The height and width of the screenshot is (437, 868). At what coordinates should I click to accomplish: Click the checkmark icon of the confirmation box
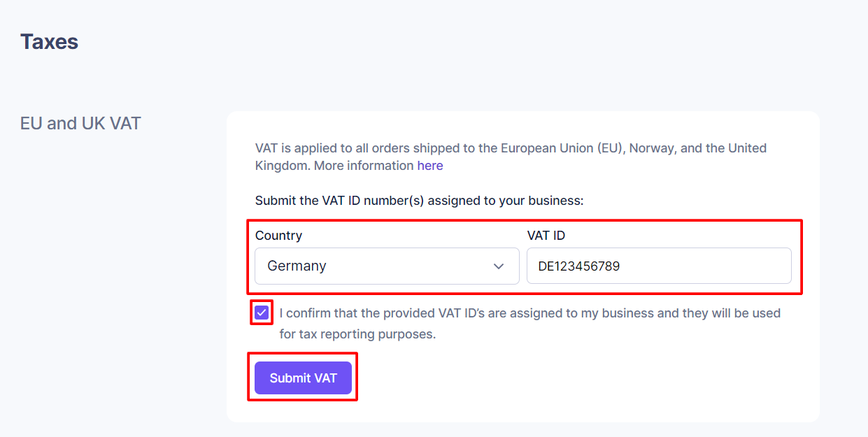tap(262, 313)
